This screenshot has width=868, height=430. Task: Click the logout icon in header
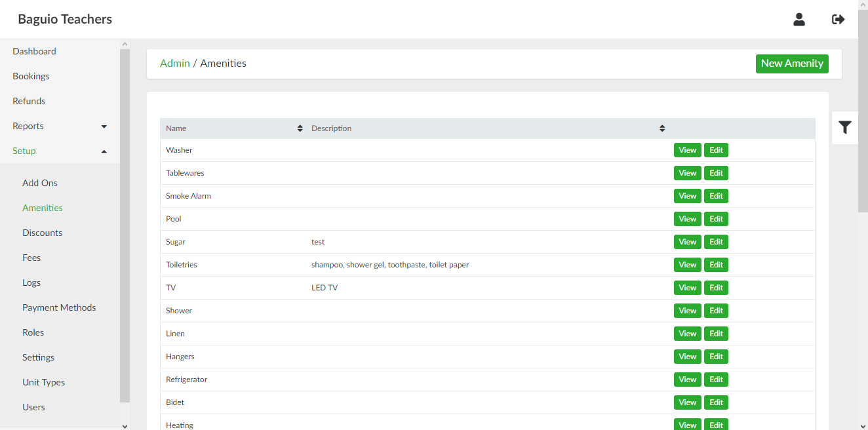coord(838,20)
